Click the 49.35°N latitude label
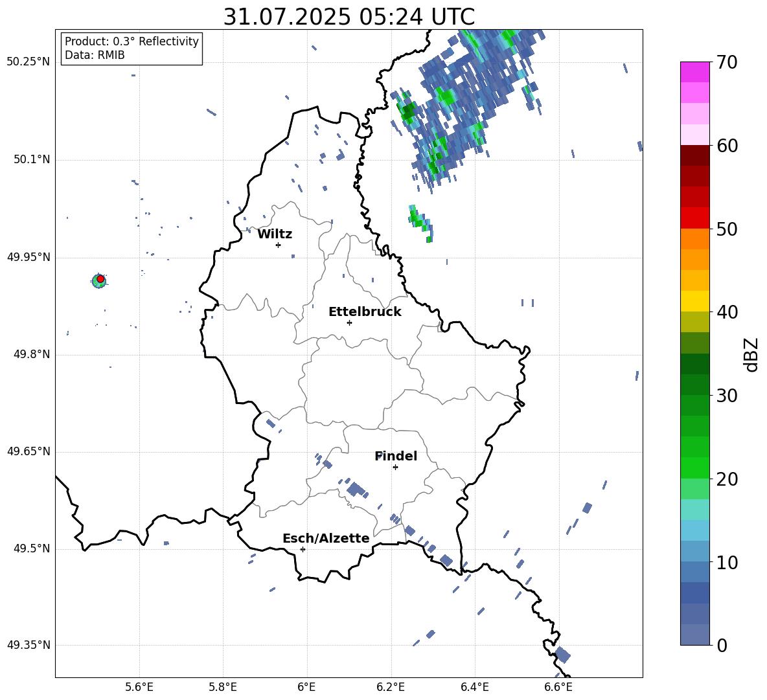This screenshot has height=700, width=767. point(29,645)
